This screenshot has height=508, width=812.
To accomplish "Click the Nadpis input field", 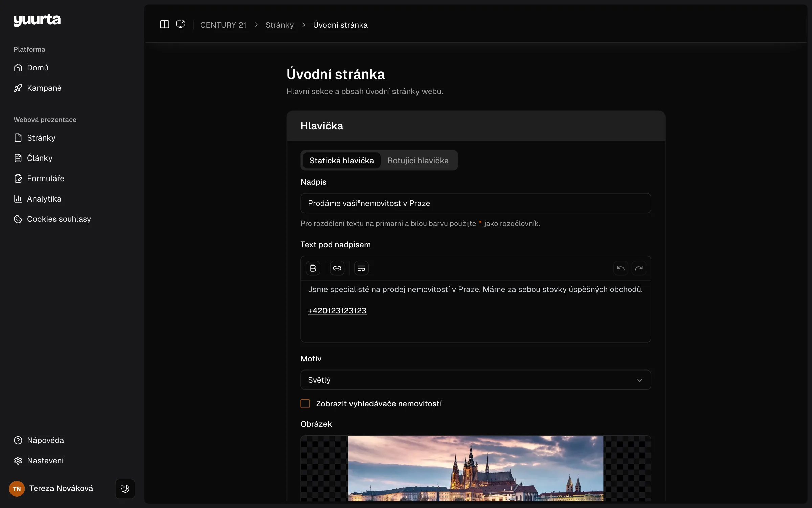I will pyautogui.click(x=476, y=203).
